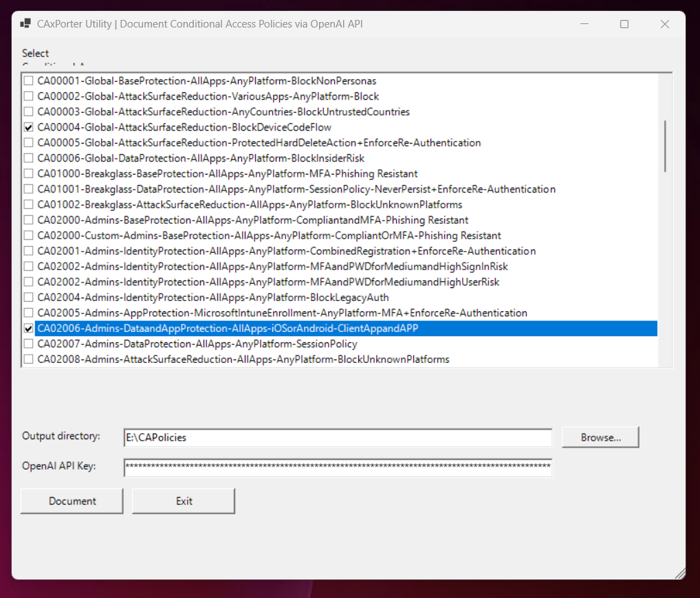The width and height of the screenshot is (700, 598).
Task: Click the Browse... button
Action: point(600,437)
